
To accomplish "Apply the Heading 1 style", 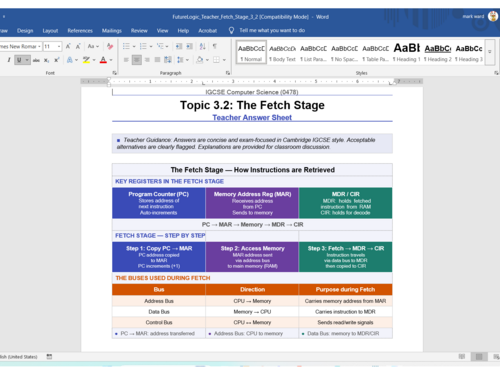I will pyautogui.click(x=406, y=52).
